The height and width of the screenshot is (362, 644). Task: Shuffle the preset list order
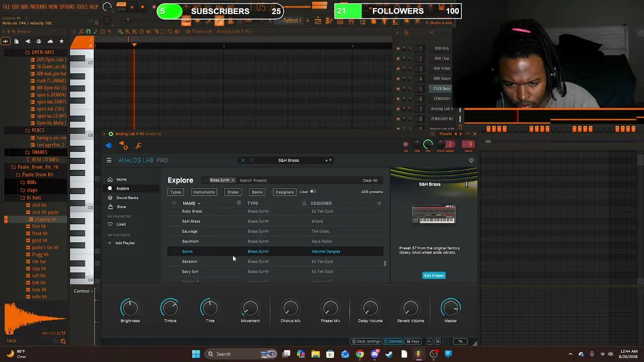point(378,203)
